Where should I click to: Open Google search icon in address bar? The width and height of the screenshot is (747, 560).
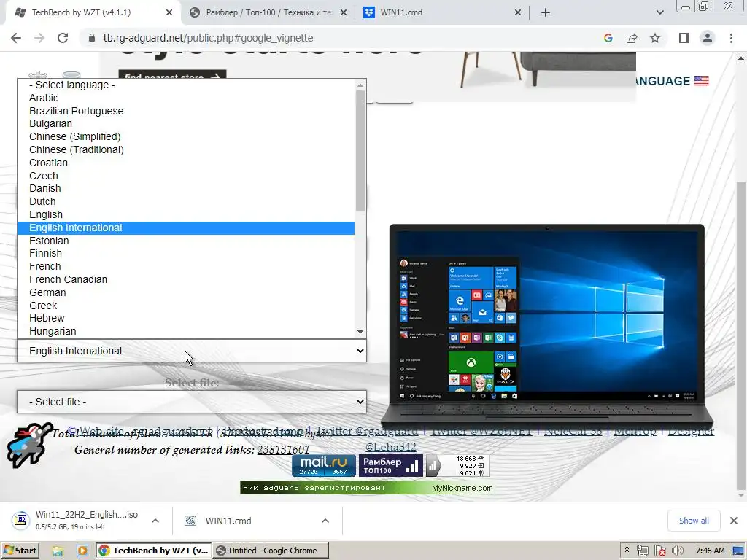point(608,38)
